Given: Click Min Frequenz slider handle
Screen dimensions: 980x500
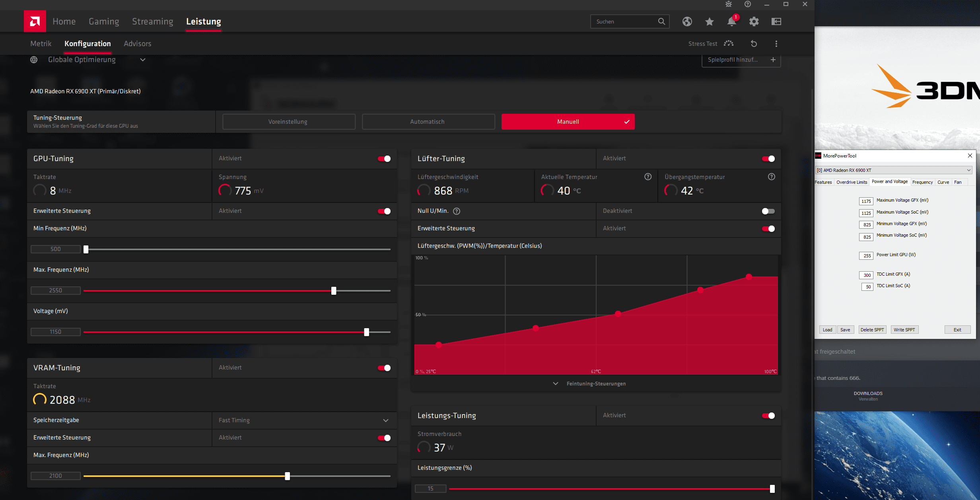Looking at the screenshot, I should [x=86, y=249].
